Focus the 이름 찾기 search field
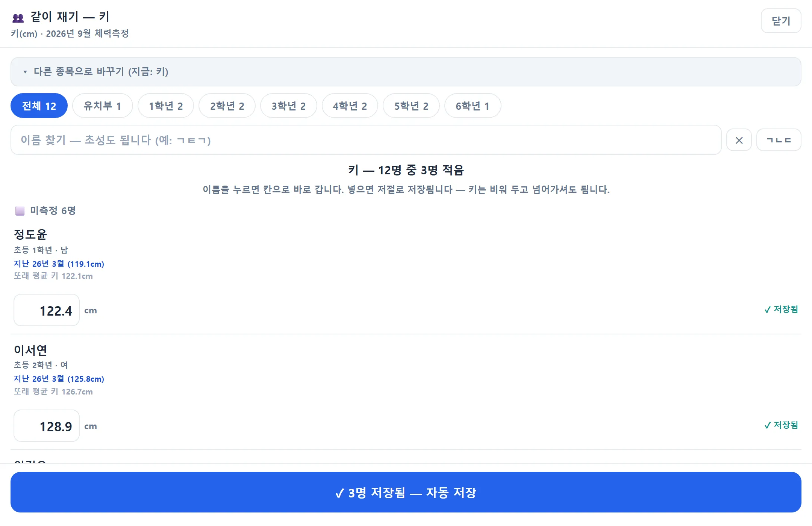This screenshot has height=526, width=812. click(366, 140)
